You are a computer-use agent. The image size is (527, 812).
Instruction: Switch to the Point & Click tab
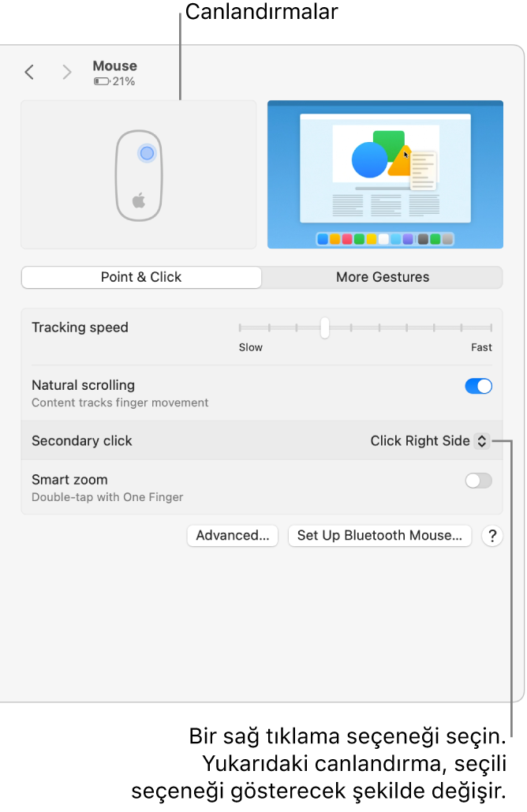[141, 277]
